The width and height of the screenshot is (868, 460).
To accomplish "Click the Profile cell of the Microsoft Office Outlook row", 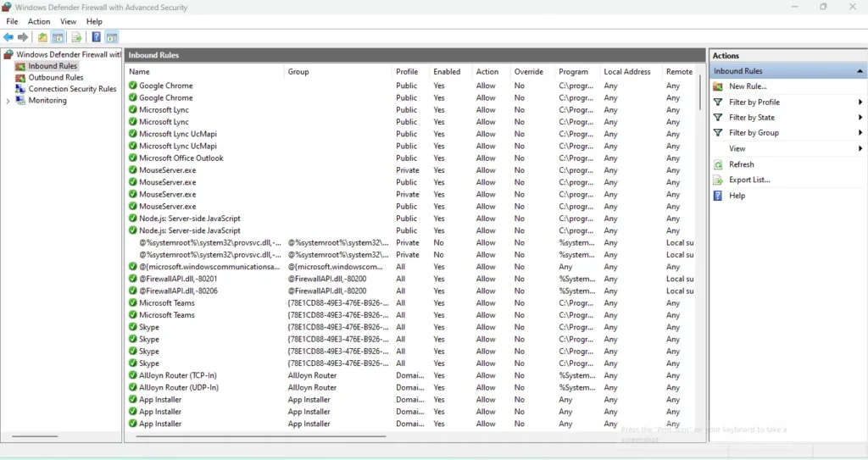I will click(407, 158).
